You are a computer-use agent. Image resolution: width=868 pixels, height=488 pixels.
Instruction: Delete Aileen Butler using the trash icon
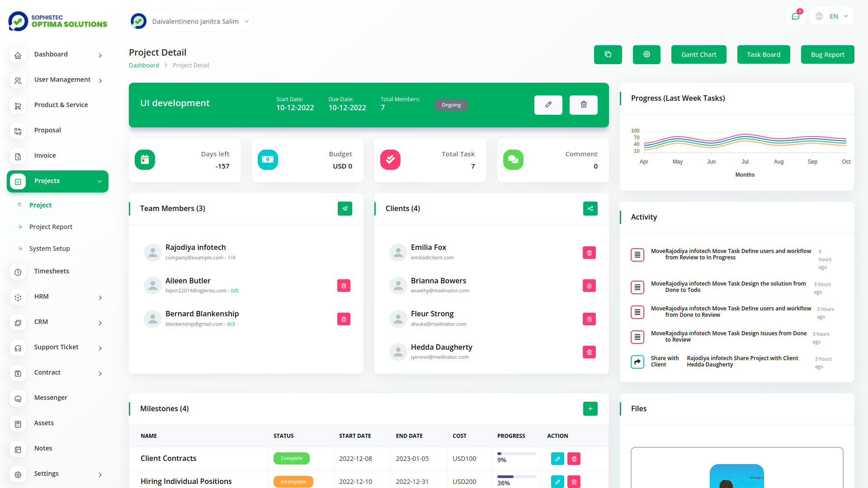coord(344,286)
